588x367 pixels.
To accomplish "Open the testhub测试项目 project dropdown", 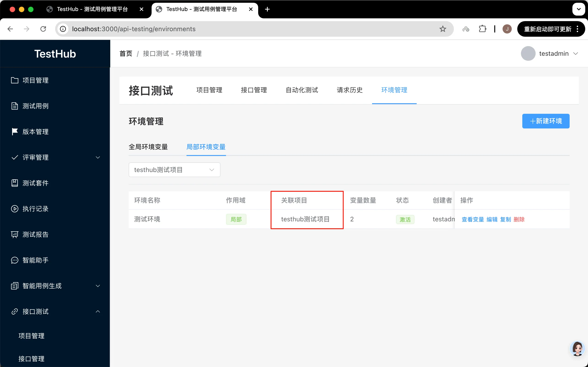I will point(174,170).
